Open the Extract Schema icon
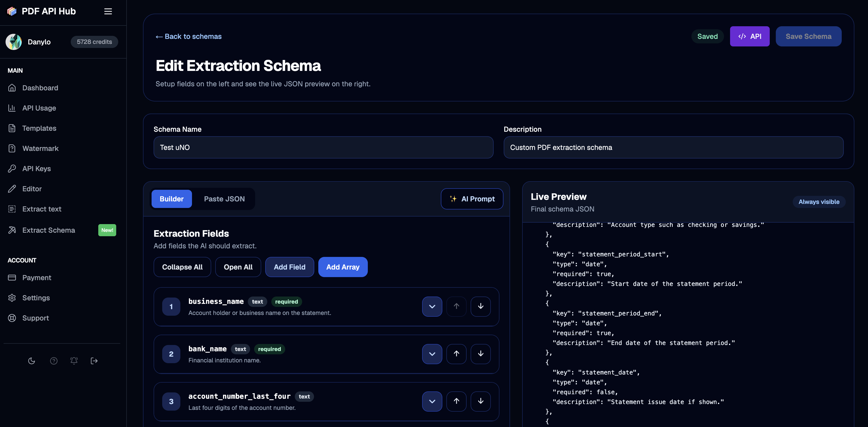Image resolution: width=868 pixels, height=427 pixels. (12, 230)
